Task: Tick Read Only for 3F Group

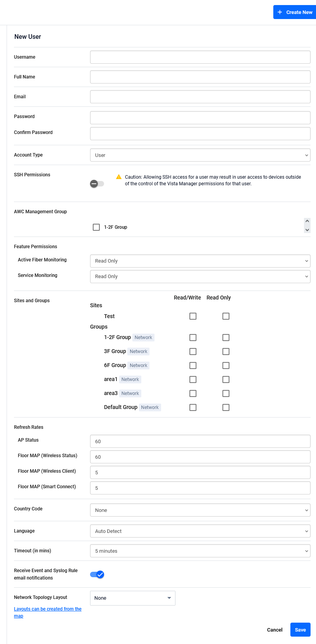Action: pyautogui.click(x=226, y=352)
